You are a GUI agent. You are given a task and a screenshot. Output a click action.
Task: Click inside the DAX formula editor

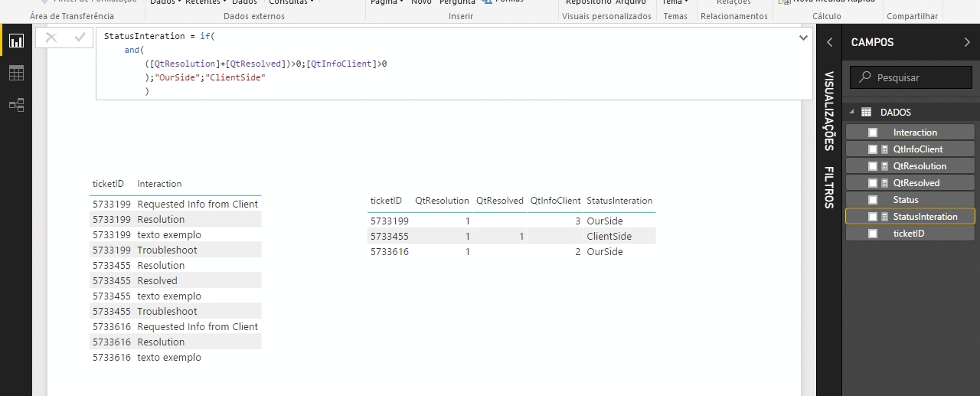click(454, 64)
